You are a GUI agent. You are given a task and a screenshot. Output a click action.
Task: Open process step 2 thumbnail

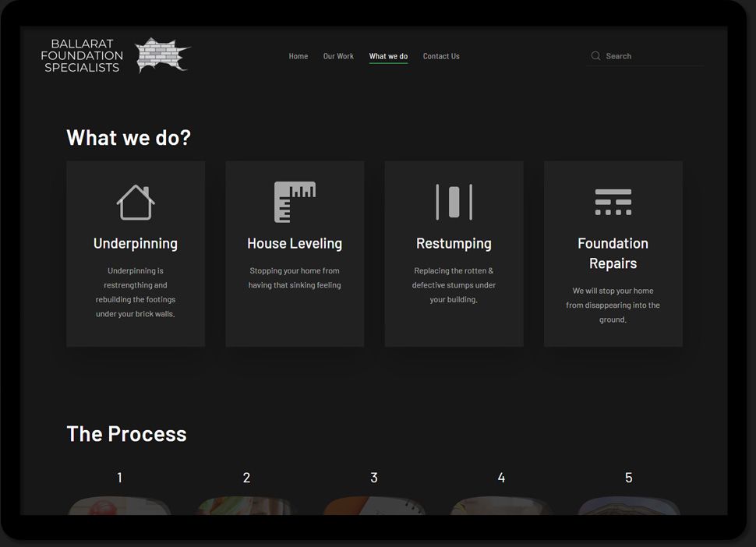[246, 506]
